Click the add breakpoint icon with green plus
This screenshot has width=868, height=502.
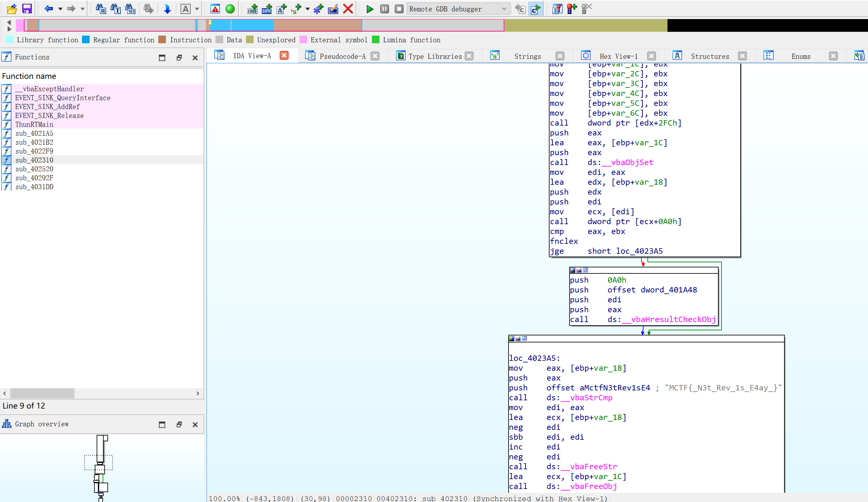[571, 9]
